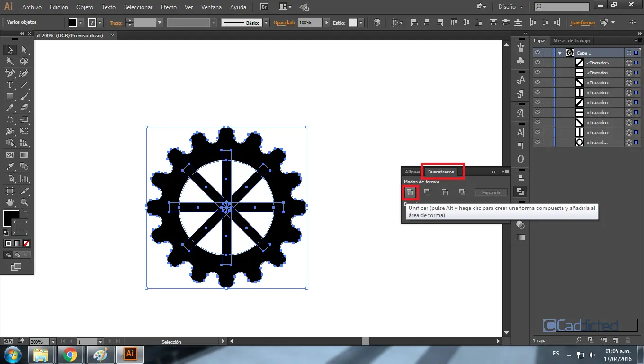Select the Pencil tool

(9, 108)
